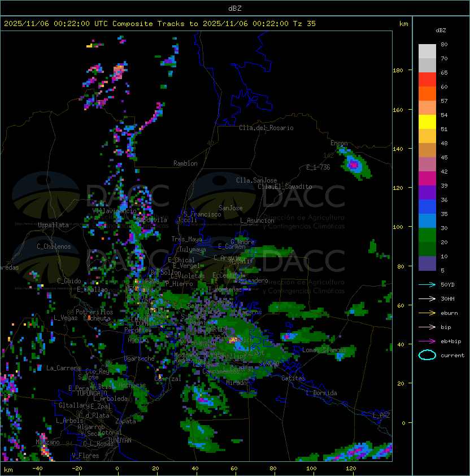This screenshot has height=476, width=470.
Task: Click the 'Potrerillos' place label
Action: 94,312
